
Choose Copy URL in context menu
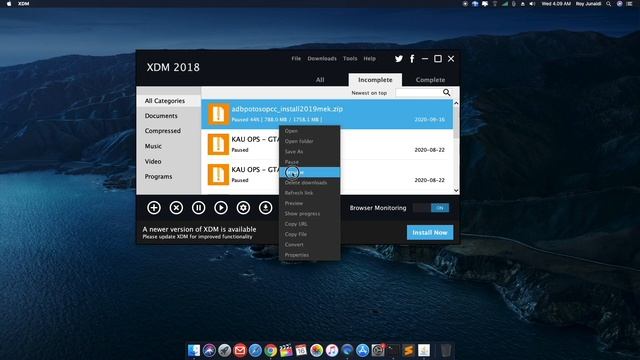309,224
